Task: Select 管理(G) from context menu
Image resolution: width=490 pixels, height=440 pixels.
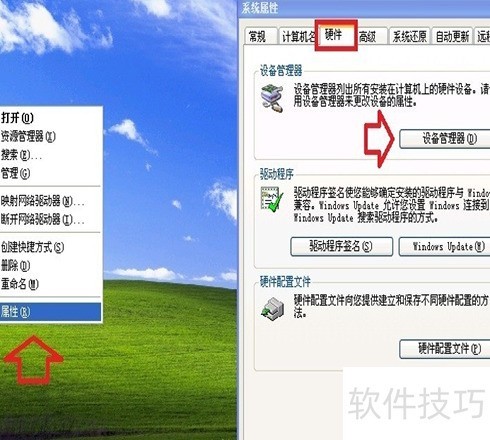Action: point(50,173)
